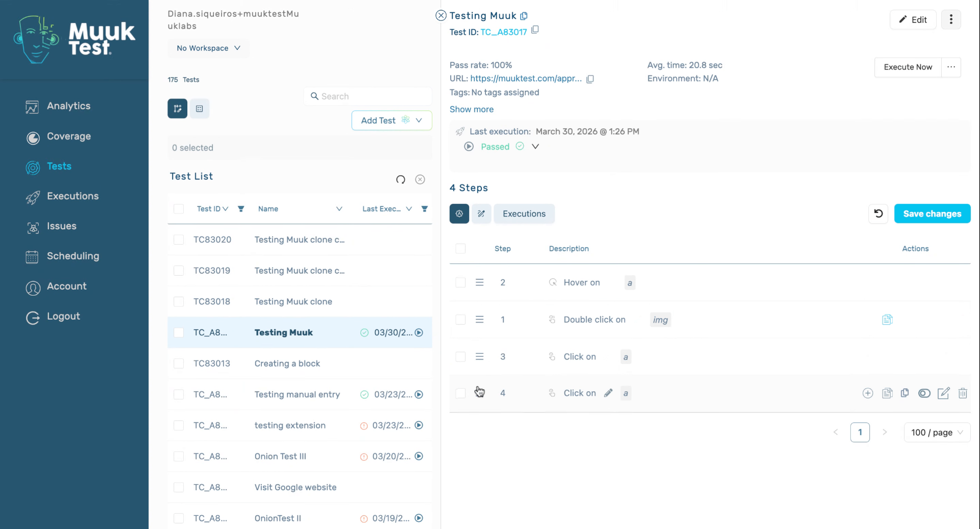The image size is (980, 529).
Task: Check the step 1 Double click row
Action: click(x=460, y=320)
